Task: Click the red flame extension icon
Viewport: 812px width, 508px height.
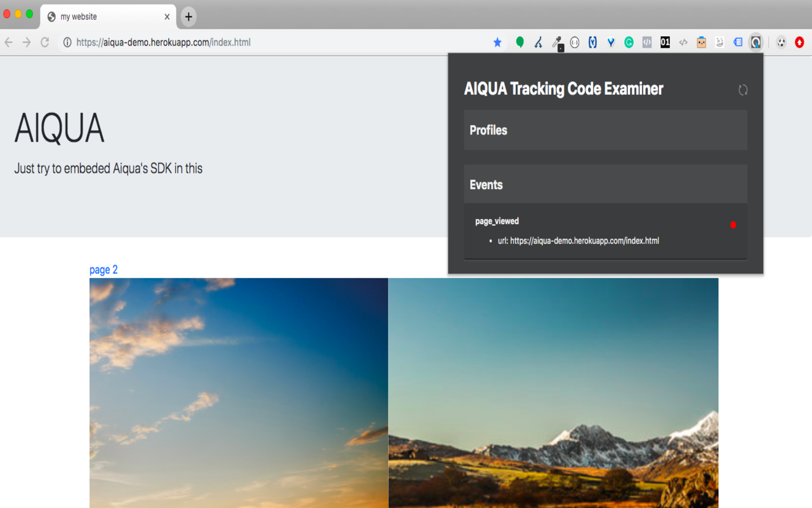Action: point(800,42)
